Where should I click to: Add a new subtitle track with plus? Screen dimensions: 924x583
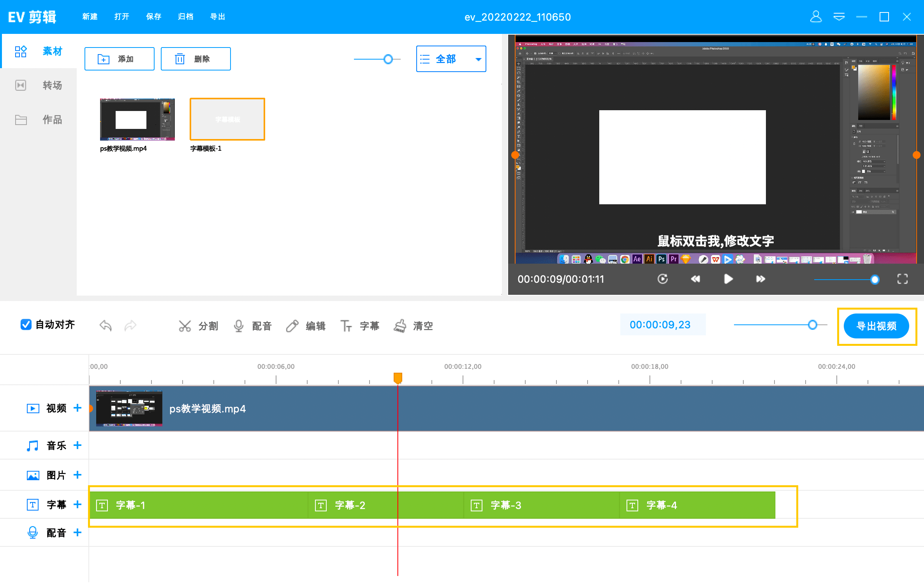[x=77, y=504]
